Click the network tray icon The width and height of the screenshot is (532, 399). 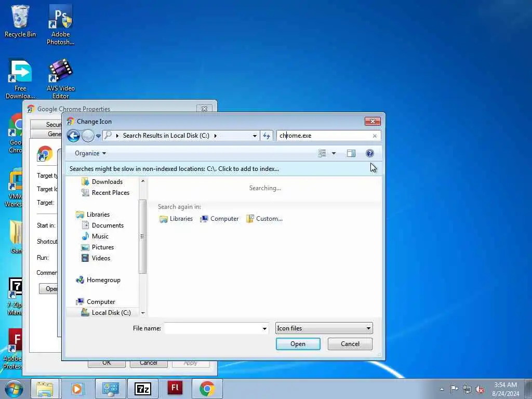point(467,389)
